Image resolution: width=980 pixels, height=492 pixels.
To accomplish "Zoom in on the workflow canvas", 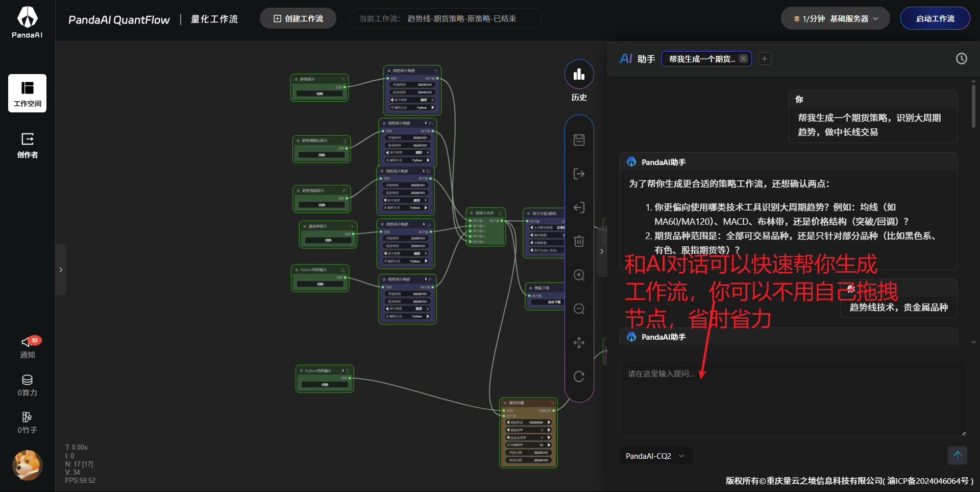I will pos(579,275).
